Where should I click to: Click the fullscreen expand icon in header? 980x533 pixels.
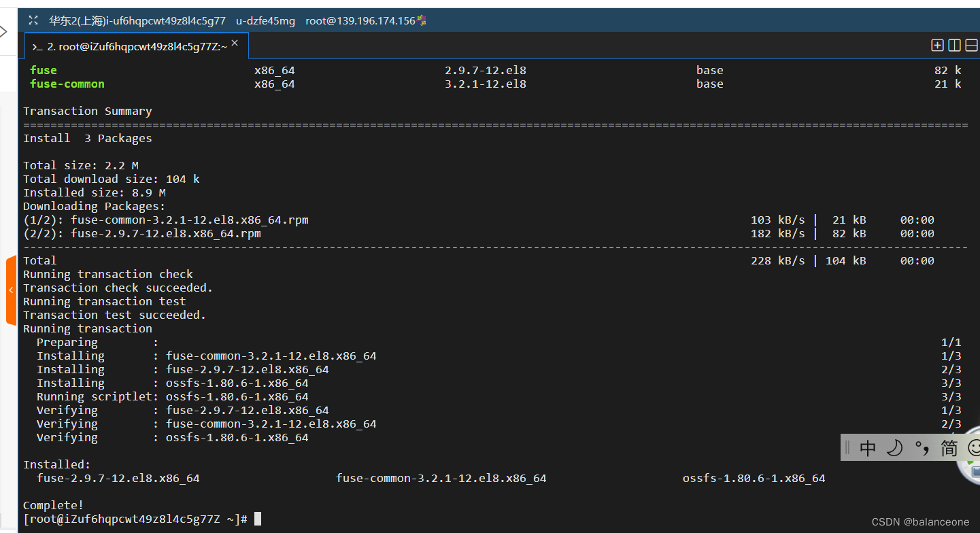[33, 20]
